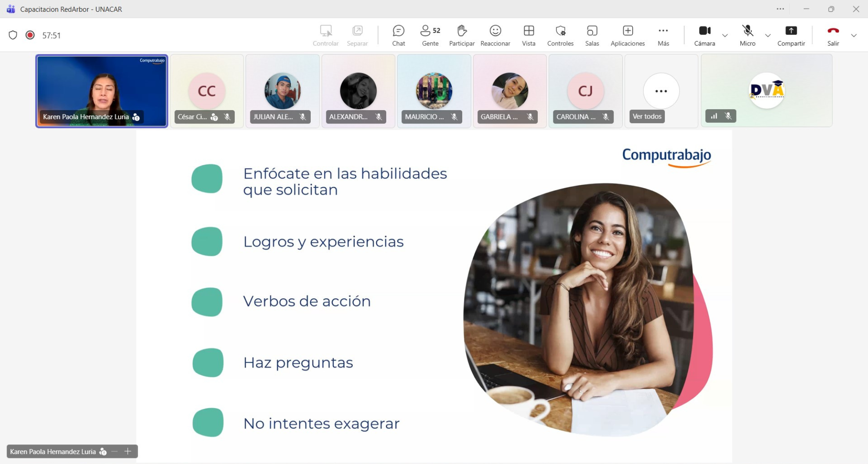
Task: Unmute the Micro microphone
Action: tap(747, 35)
